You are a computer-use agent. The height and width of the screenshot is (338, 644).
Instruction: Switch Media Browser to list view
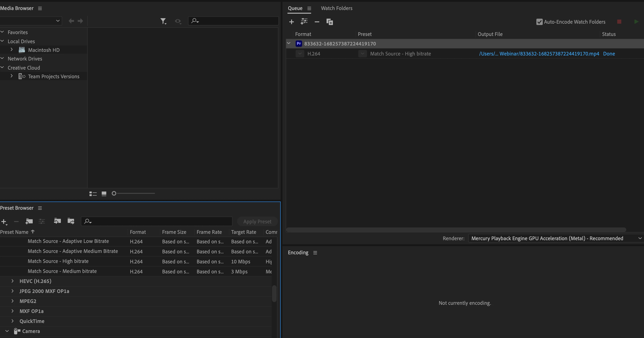[x=93, y=194]
